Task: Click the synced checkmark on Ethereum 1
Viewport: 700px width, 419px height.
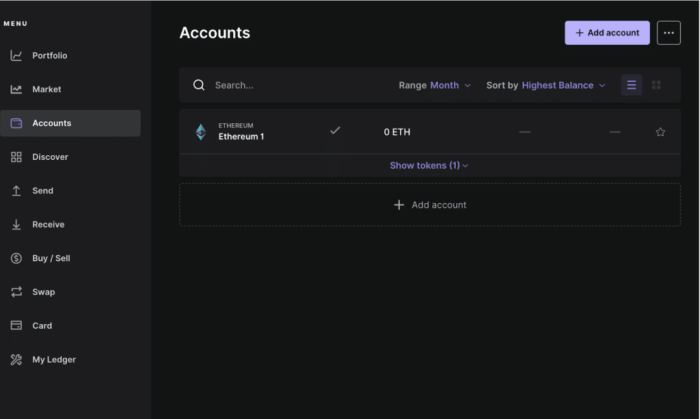Action: (x=335, y=130)
